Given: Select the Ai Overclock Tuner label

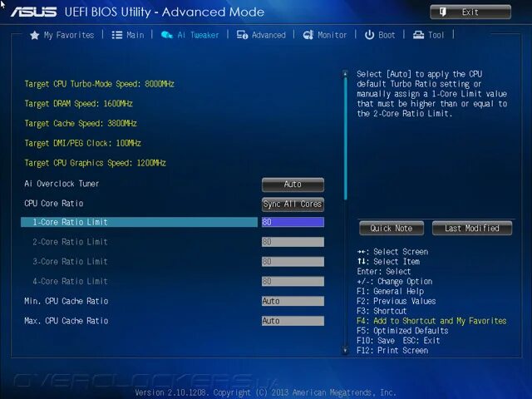Looking at the screenshot, I should pos(62,184).
